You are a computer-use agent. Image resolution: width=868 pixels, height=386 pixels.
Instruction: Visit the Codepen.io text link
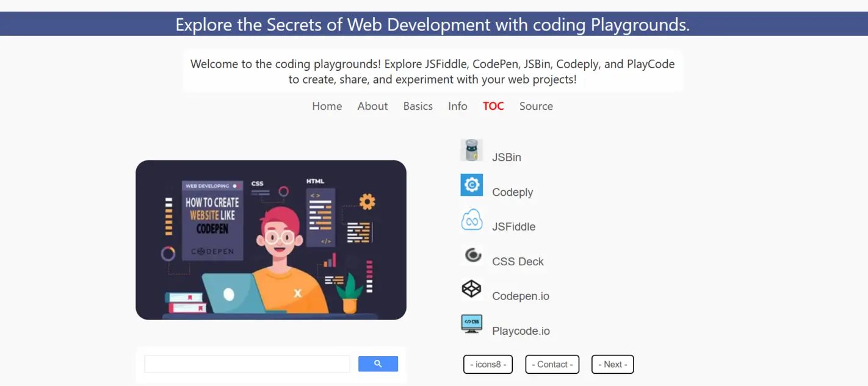click(521, 296)
